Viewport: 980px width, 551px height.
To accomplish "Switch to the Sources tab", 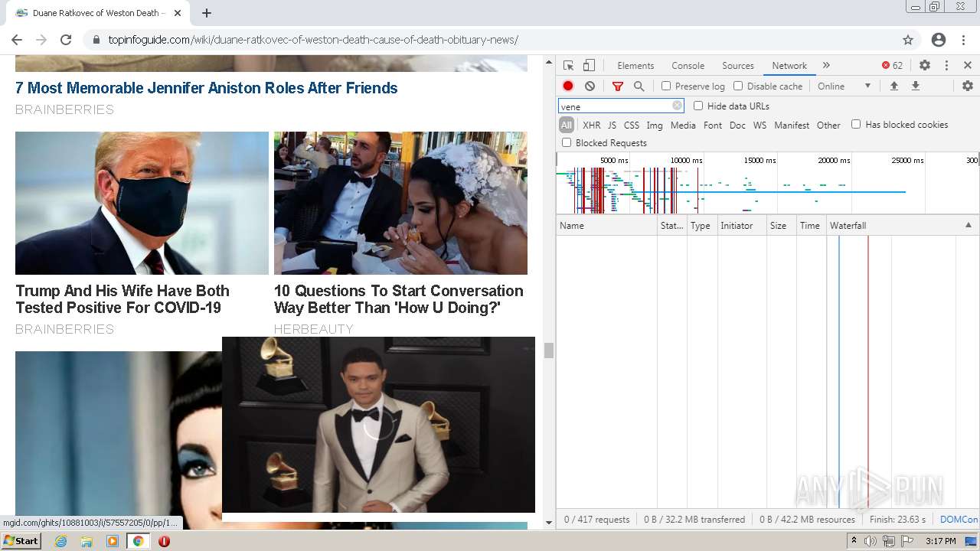I will click(x=738, y=66).
